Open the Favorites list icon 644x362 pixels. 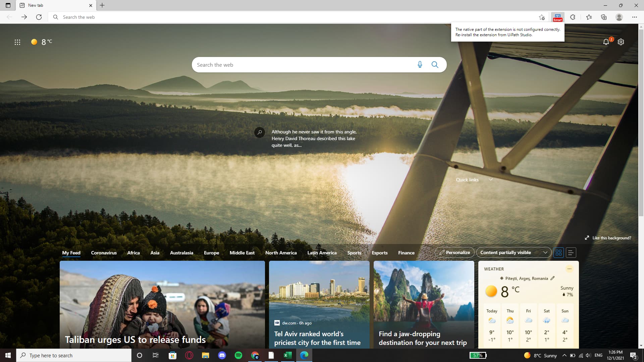(589, 17)
